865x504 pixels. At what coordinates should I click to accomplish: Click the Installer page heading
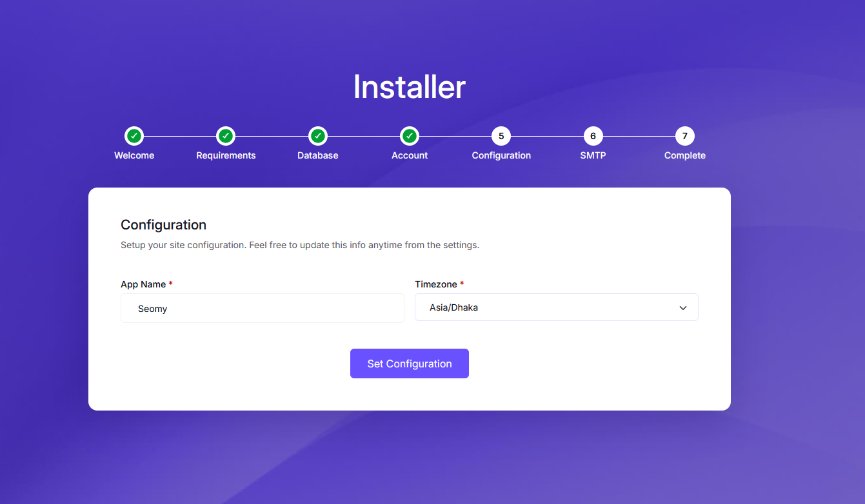409,87
